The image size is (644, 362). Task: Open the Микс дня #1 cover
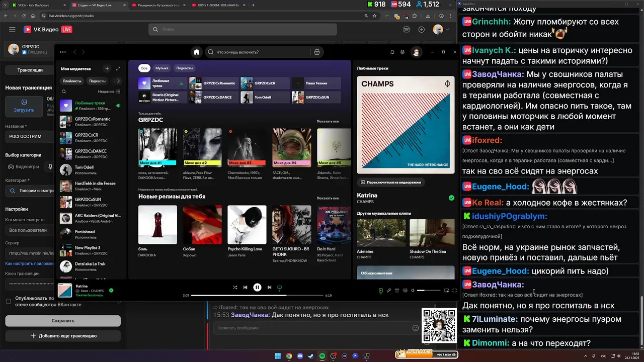(x=157, y=147)
